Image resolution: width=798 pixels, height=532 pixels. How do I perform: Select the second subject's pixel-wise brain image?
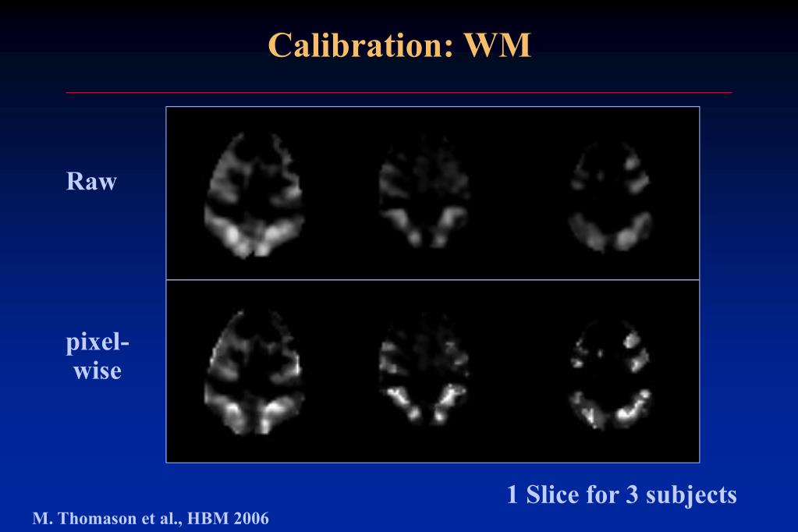point(424,370)
